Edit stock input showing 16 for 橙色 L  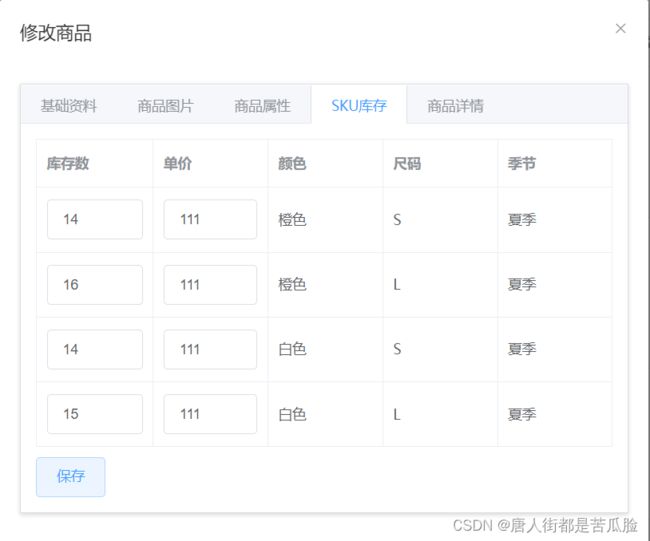(95, 285)
